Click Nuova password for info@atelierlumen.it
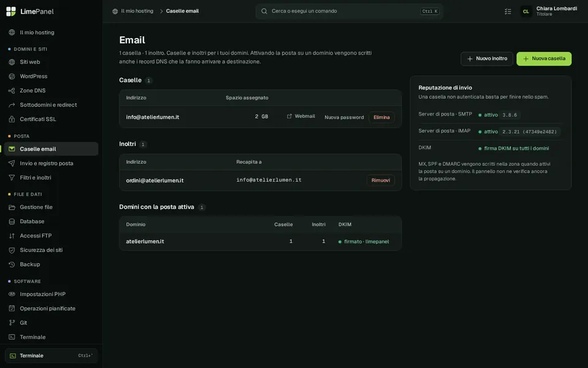Viewport: 588px width, 368px height. pyautogui.click(x=344, y=117)
